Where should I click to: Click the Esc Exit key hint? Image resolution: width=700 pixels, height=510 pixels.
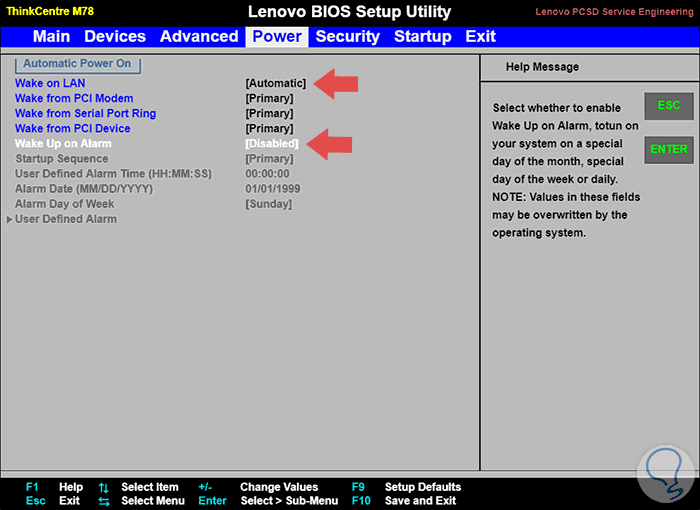(x=53, y=501)
